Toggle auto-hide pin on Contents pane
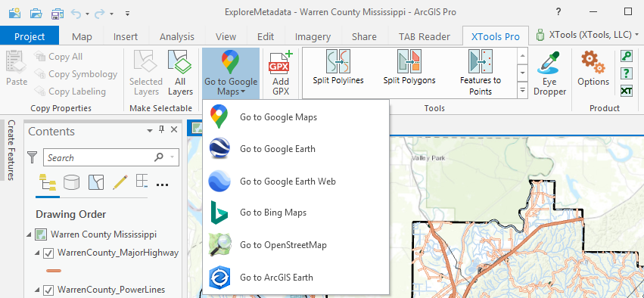The height and width of the screenshot is (298, 644). [x=161, y=130]
